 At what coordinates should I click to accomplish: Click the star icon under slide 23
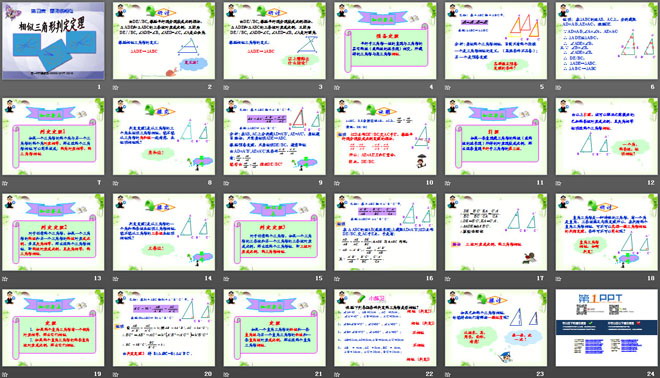pyautogui.click(x=447, y=374)
